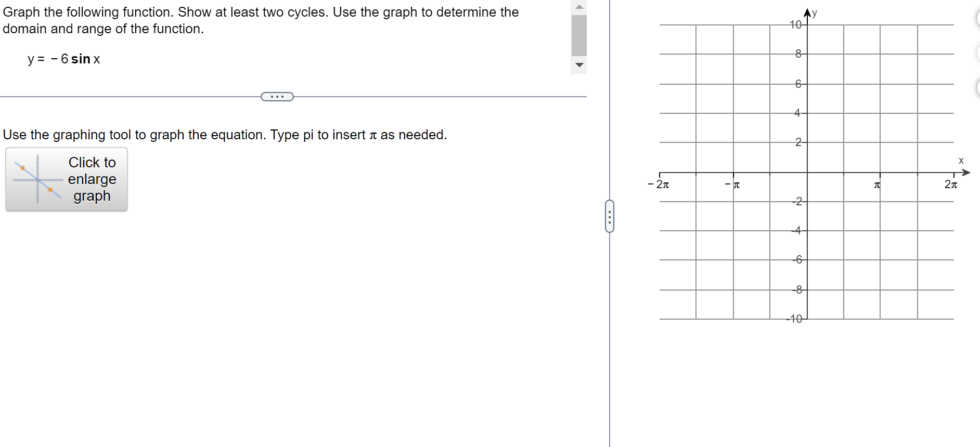Click the vertical dotted drag handle
The width and height of the screenshot is (980, 447).
pos(610,217)
